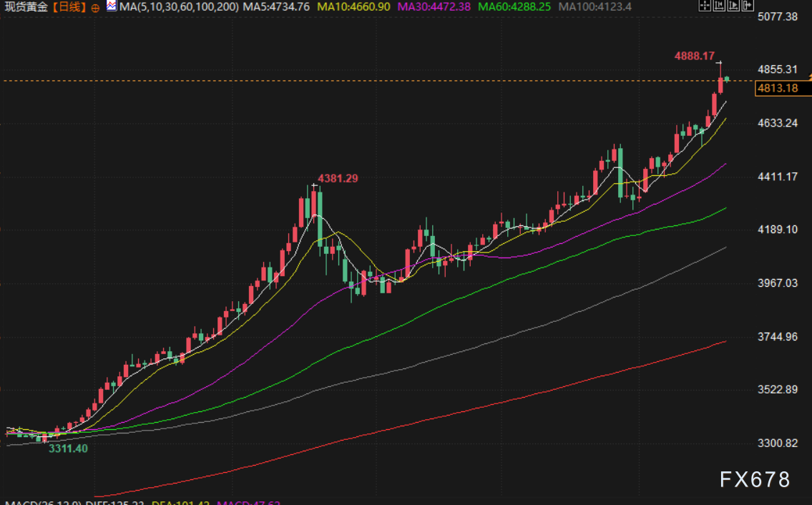Click the scroll-to-latest arrow icon
The image size is (812, 505).
746,6
